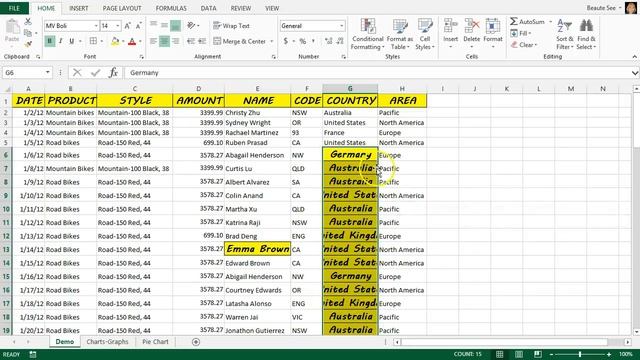Image resolution: width=640 pixels, height=360 pixels.
Task: Open the text Orientation icon
Action: click(x=191, y=25)
